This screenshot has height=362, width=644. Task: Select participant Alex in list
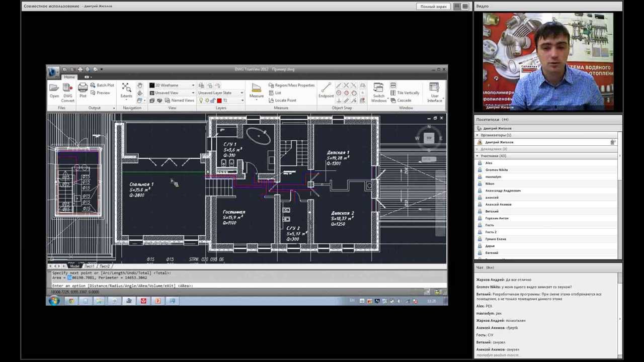(489, 163)
